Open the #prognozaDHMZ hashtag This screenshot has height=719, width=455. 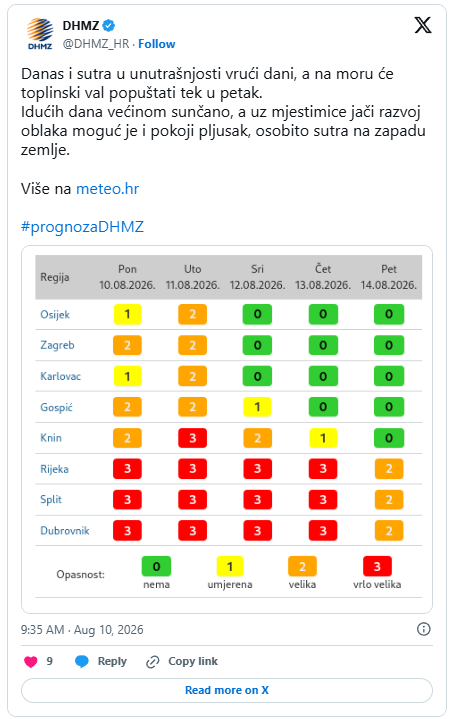[x=82, y=227]
